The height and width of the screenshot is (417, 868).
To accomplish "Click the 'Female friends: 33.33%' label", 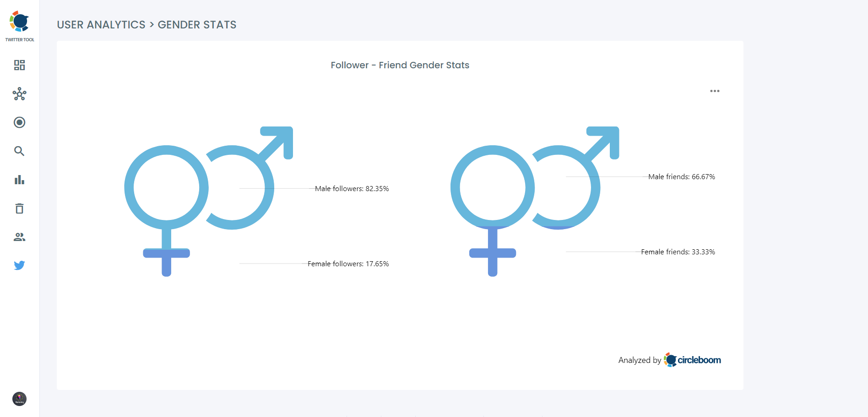I will tap(678, 251).
